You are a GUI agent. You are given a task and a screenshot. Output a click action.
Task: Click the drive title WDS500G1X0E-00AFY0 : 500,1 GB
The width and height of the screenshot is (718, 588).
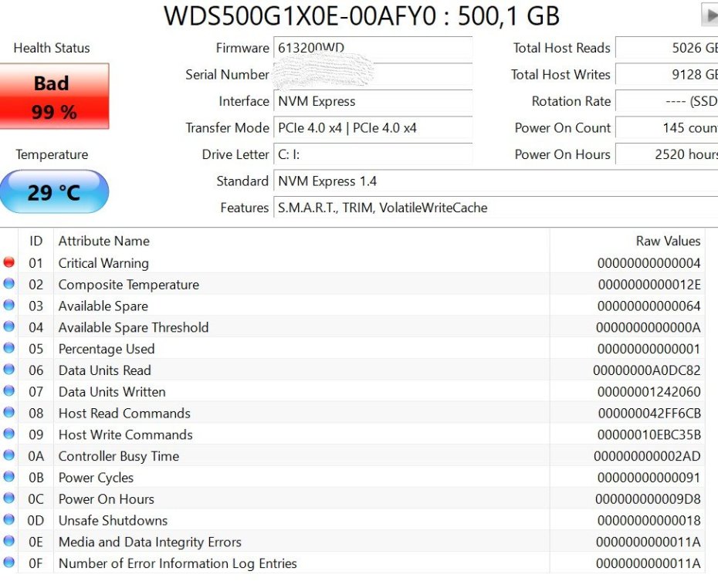[362, 15]
